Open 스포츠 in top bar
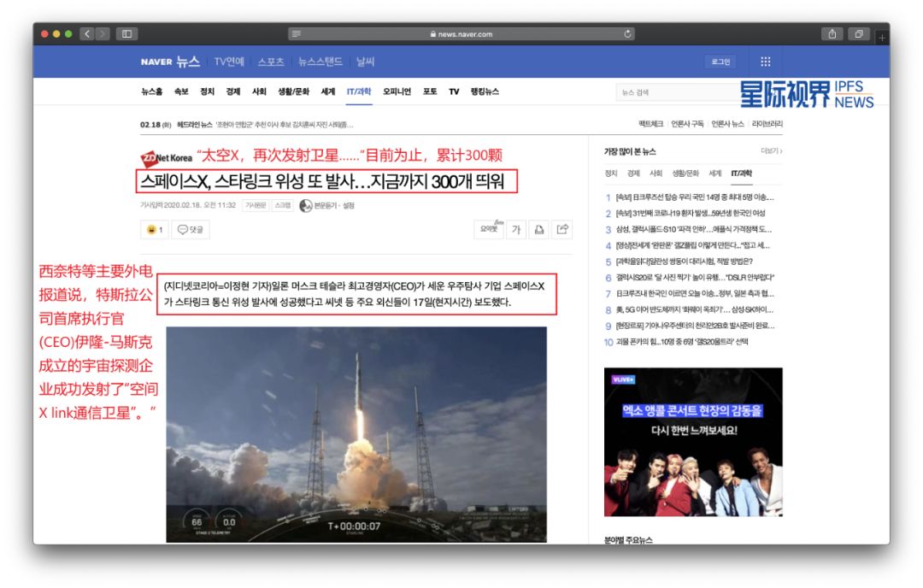This screenshot has height=588, width=923. (x=271, y=62)
